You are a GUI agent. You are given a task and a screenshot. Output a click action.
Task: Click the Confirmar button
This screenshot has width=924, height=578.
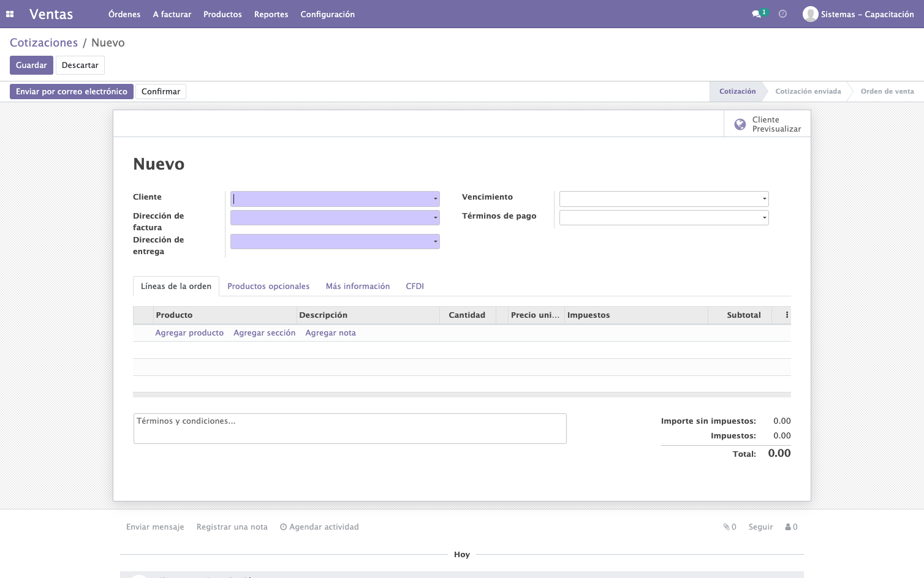point(161,91)
